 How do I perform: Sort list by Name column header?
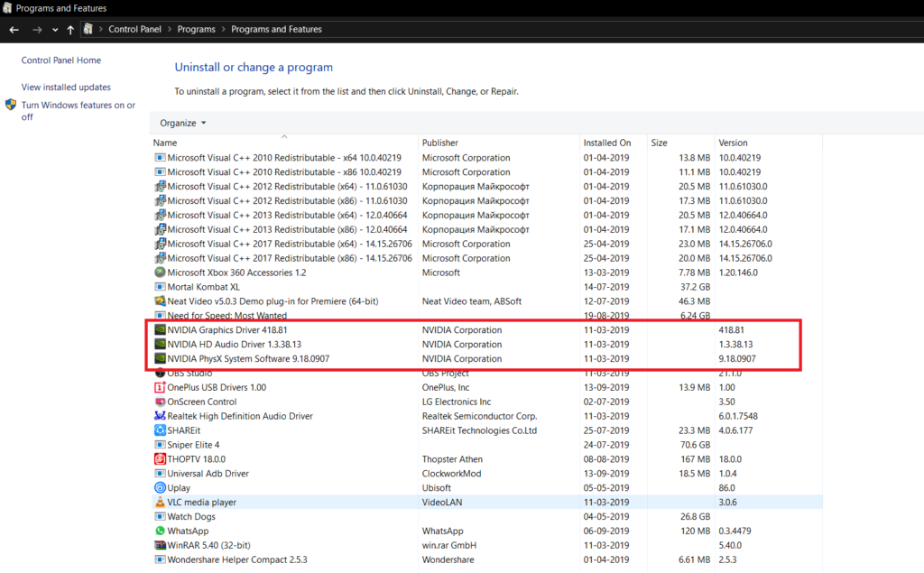165,143
